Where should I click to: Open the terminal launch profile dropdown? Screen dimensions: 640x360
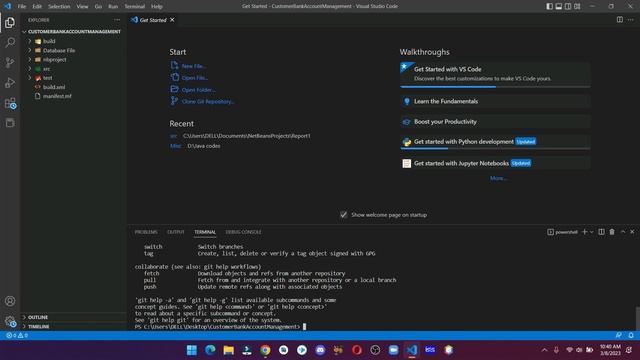coord(591,232)
